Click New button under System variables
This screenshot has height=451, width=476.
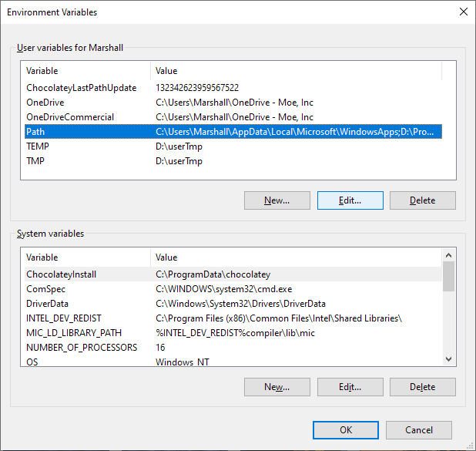click(277, 387)
